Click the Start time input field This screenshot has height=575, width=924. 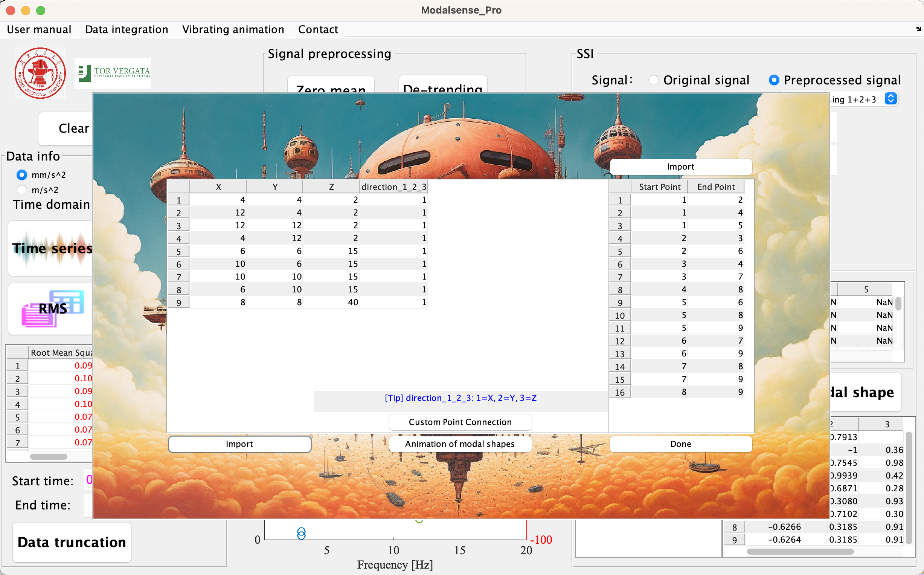pyautogui.click(x=88, y=480)
